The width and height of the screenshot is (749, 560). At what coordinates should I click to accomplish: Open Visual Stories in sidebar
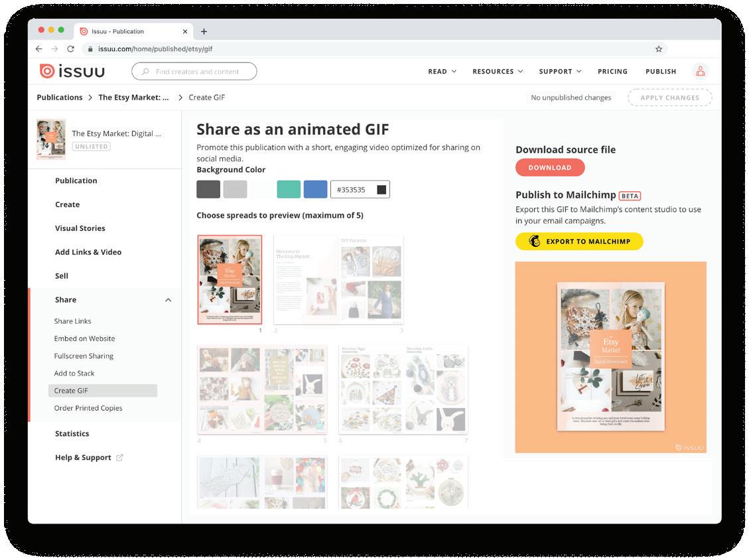(80, 228)
